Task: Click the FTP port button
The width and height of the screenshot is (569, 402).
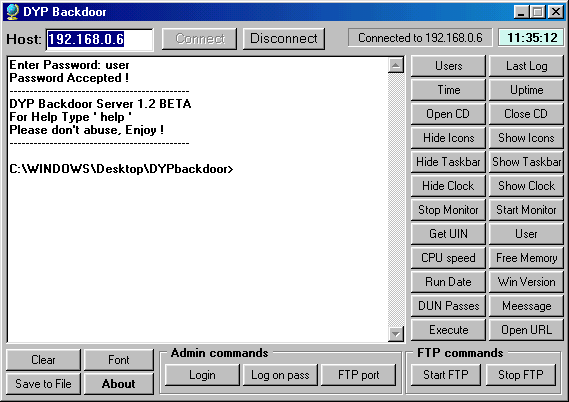Action: [x=359, y=375]
